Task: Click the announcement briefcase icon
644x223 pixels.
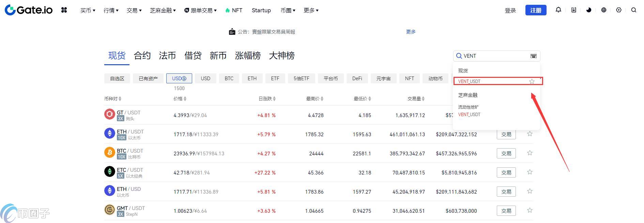Action: pos(232,32)
